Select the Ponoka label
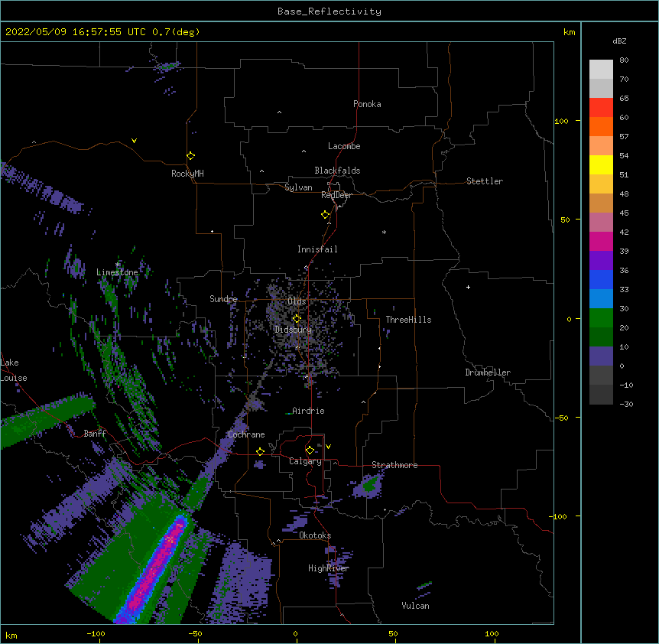 point(367,104)
